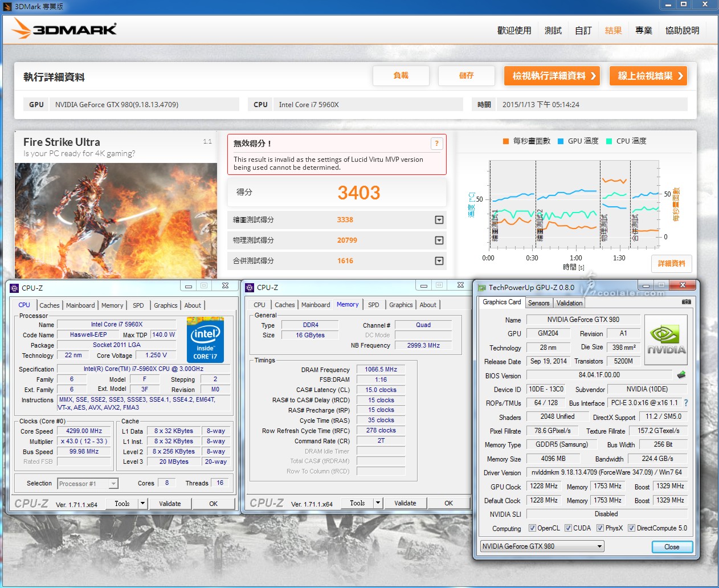Click the Core Speed 4299.00 MHz field
719x588 pixels.
(84, 431)
